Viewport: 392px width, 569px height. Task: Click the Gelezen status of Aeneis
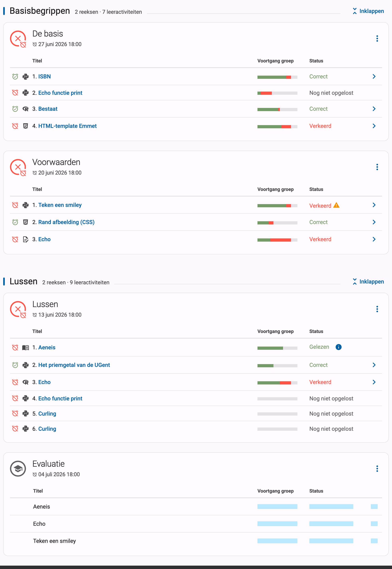coord(319,347)
